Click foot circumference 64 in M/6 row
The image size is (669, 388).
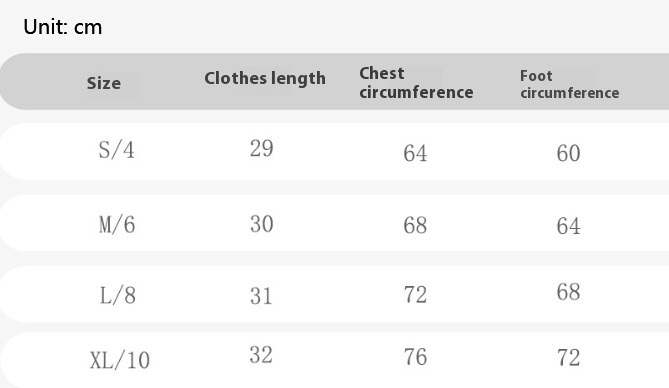tap(568, 226)
